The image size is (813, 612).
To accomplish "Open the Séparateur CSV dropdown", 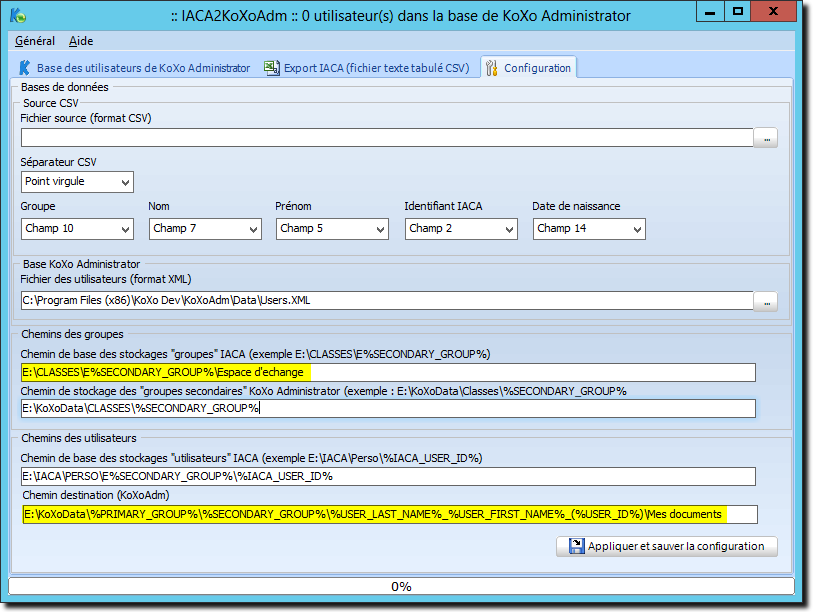I will pyautogui.click(x=77, y=182).
